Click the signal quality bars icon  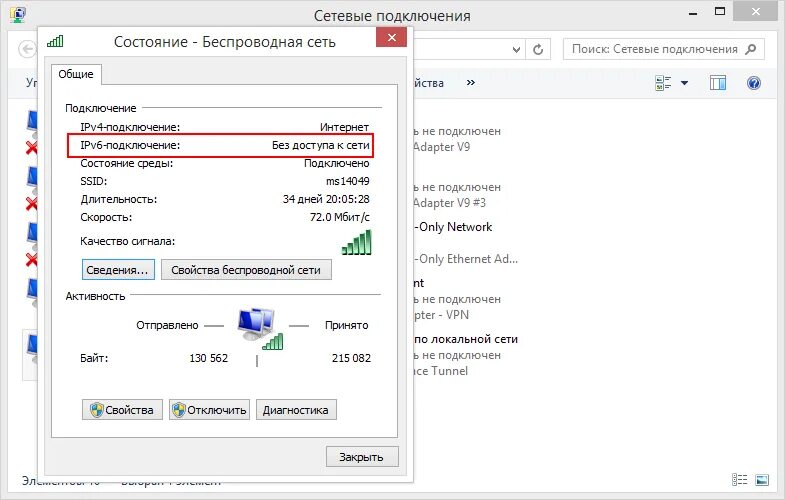[x=356, y=242]
